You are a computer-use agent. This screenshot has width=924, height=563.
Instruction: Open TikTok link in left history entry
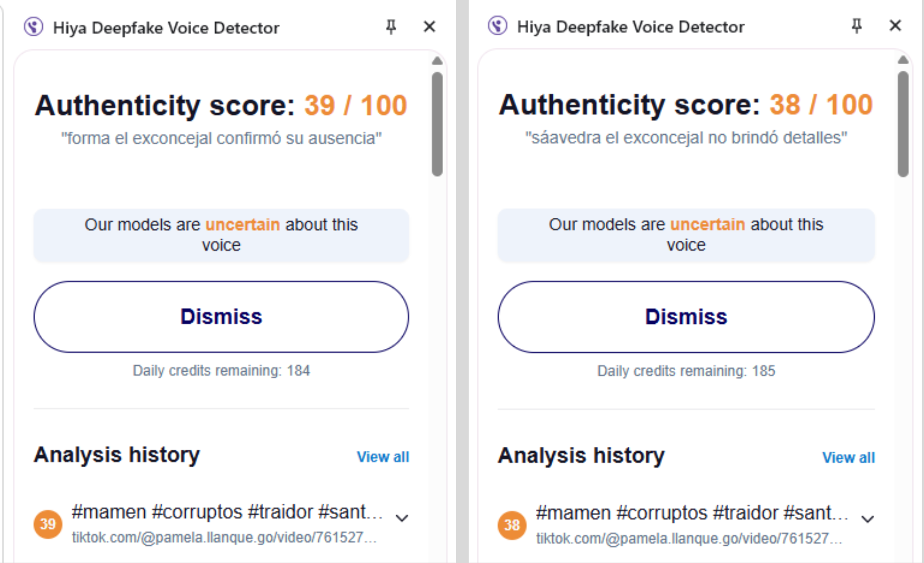(224, 538)
